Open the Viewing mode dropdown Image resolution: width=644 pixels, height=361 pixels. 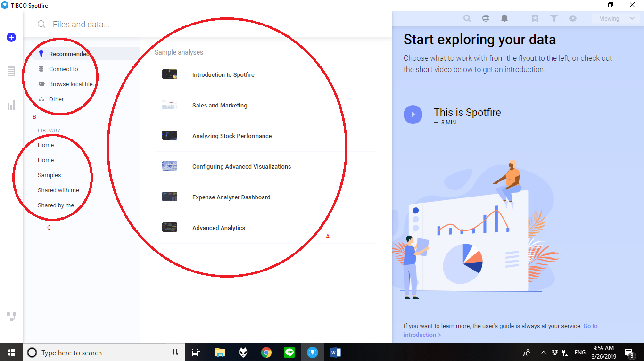[x=617, y=19]
